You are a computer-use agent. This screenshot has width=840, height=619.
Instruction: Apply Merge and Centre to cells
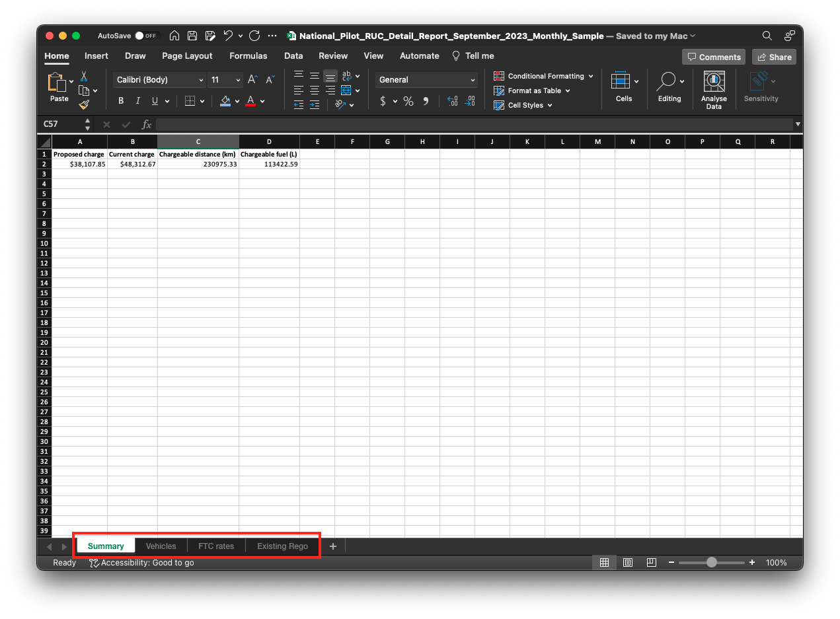pos(346,91)
